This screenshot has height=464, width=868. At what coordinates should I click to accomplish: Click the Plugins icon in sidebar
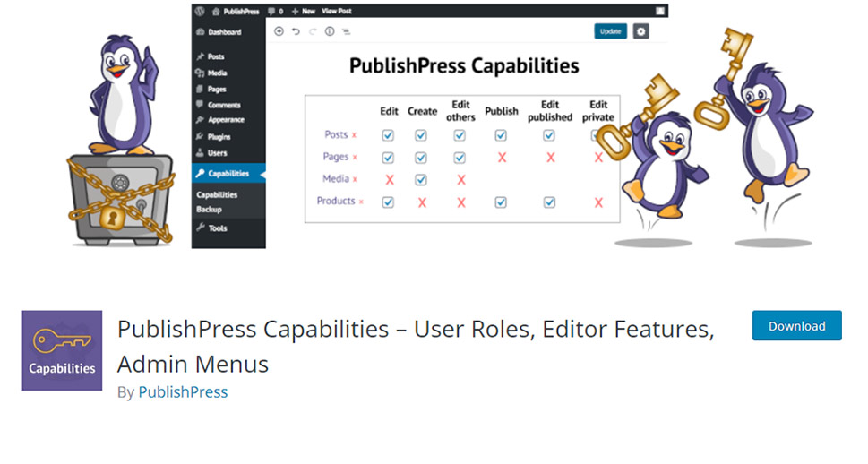click(200, 136)
